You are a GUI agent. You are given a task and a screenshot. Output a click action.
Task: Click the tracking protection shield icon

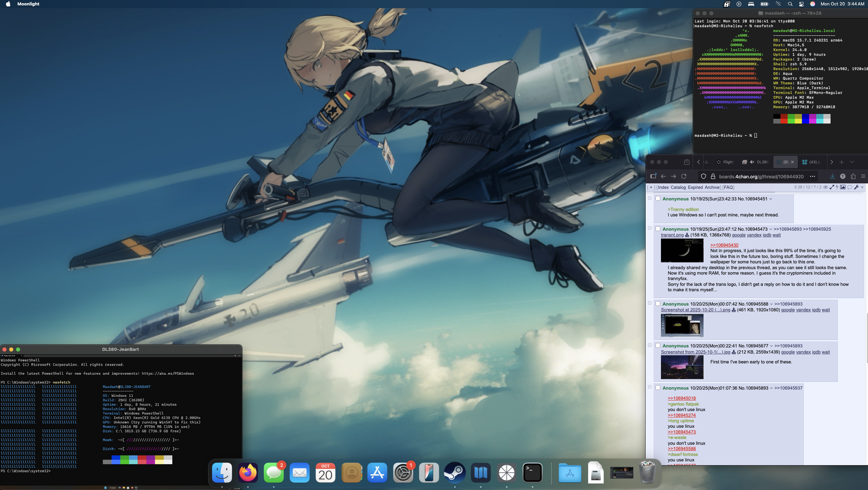(704, 176)
